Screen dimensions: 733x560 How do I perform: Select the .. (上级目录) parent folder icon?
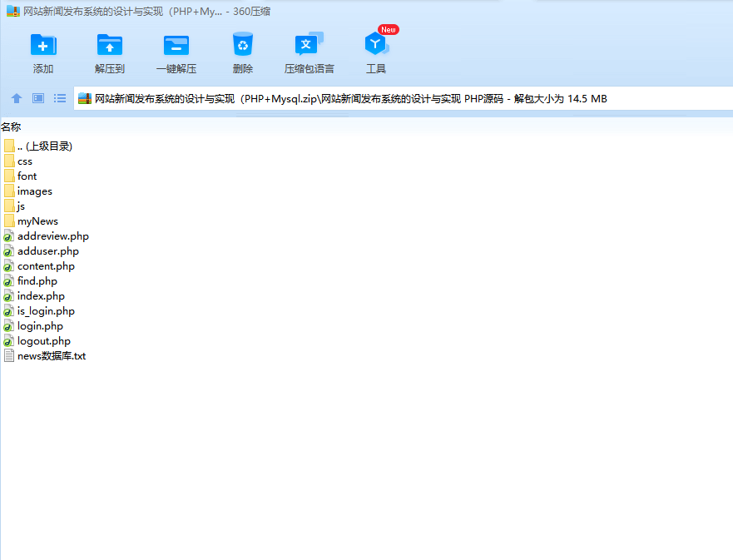[9, 146]
